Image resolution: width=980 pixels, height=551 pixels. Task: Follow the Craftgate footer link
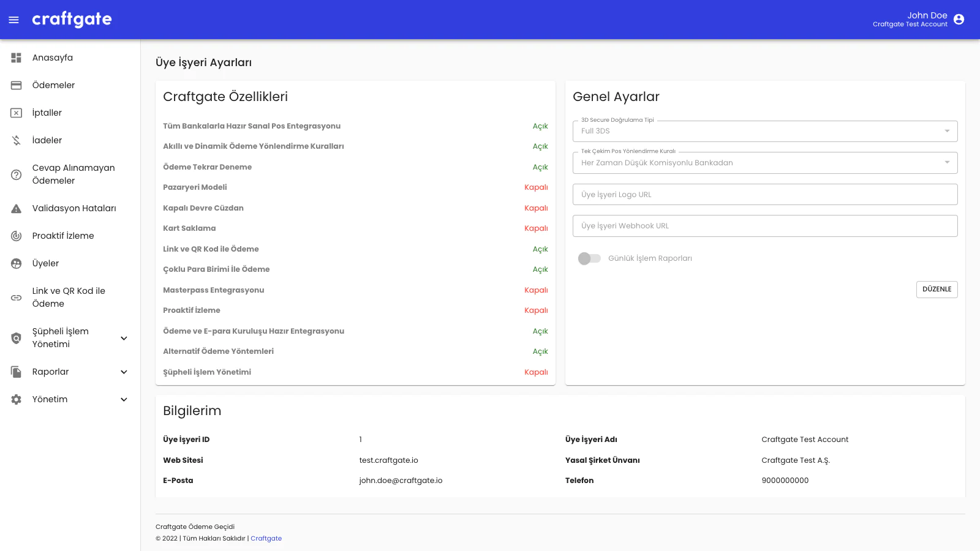pos(266,539)
